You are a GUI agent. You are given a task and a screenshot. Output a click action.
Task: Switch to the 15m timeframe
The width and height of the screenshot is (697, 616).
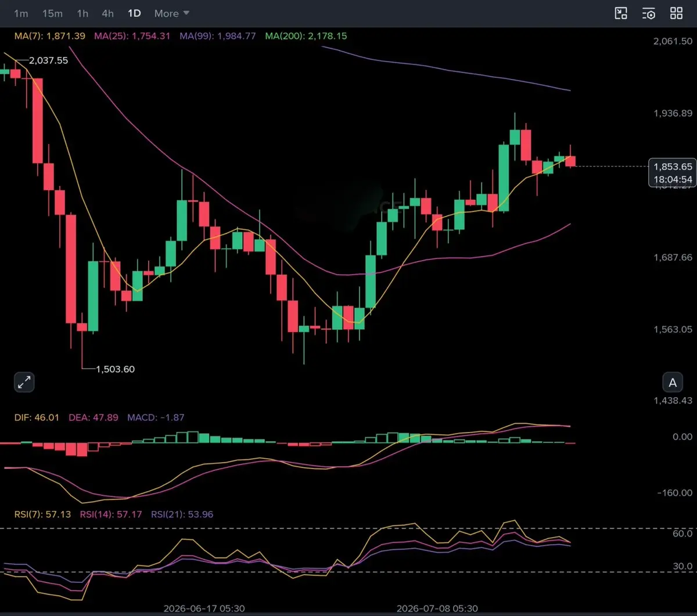pos(52,13)
